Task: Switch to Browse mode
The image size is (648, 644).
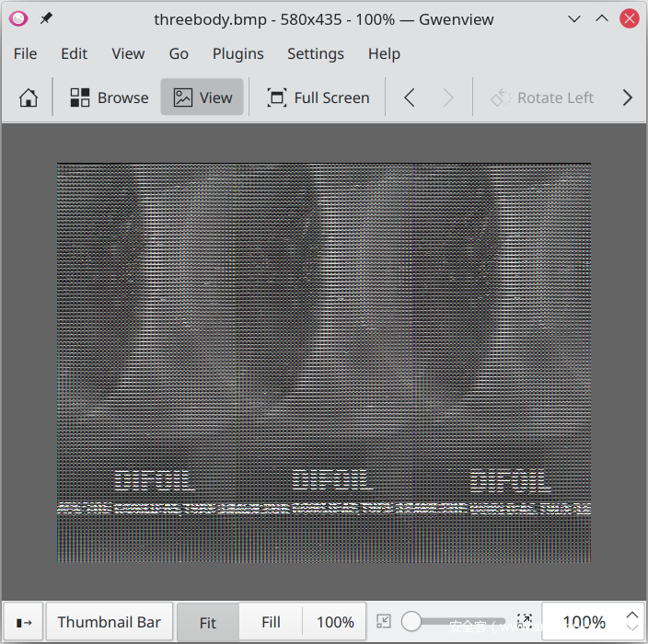Action: pyautogui.click(x=109, y=98)
